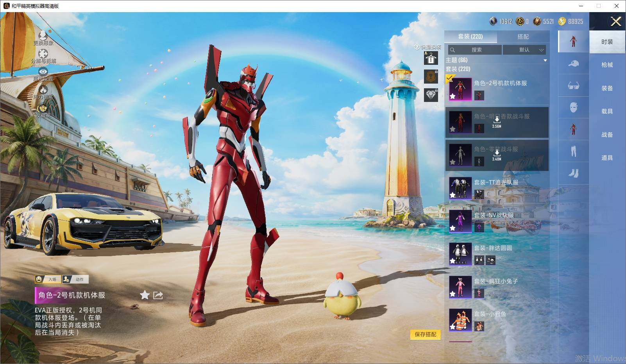Select the cap headwear category icon

click(x=573, y=63)
